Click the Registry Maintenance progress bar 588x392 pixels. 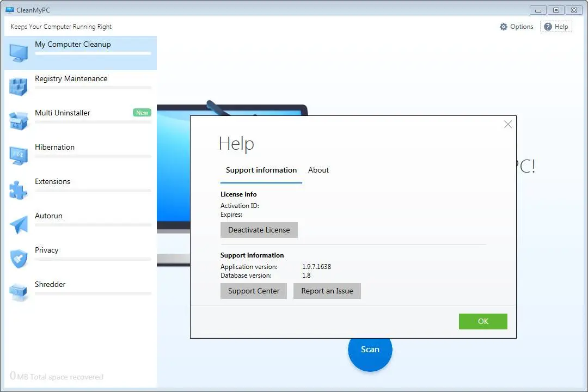pos(93,88)
